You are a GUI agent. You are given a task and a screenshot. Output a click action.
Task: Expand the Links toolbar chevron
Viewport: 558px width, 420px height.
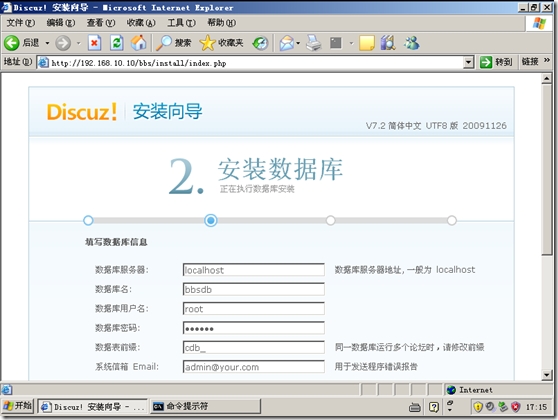[x=547, y=61]
